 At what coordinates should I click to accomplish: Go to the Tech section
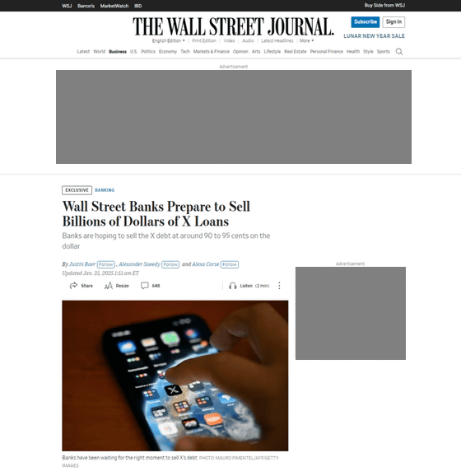coord(185,52)
